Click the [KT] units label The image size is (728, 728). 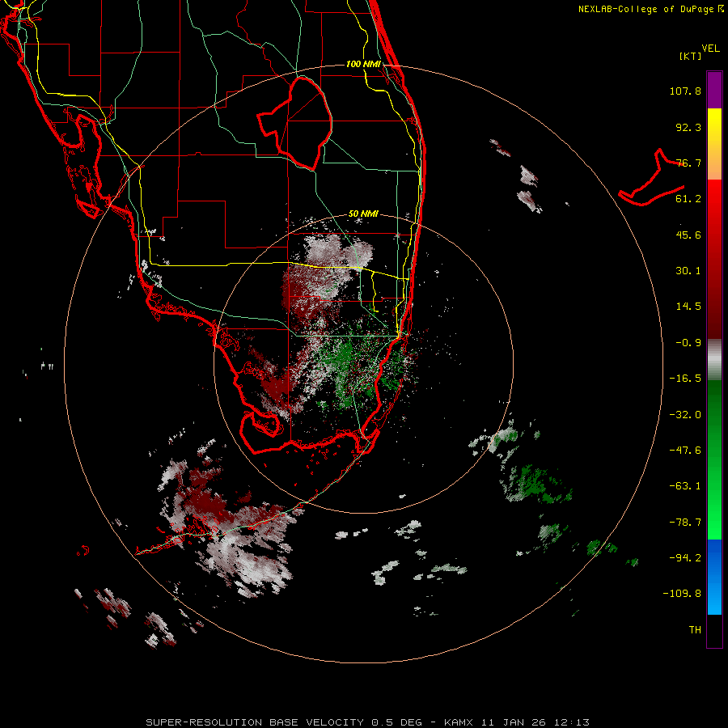tap(691, 56)
